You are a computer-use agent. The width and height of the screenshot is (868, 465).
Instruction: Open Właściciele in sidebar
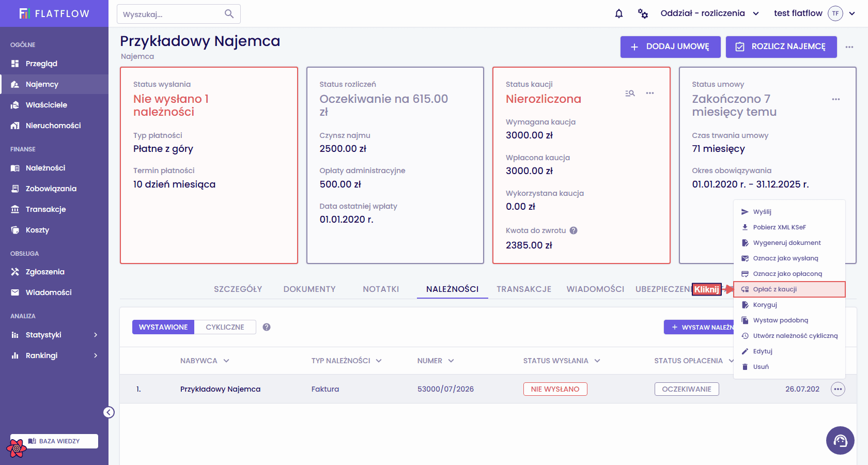click(x=54, y=105)
